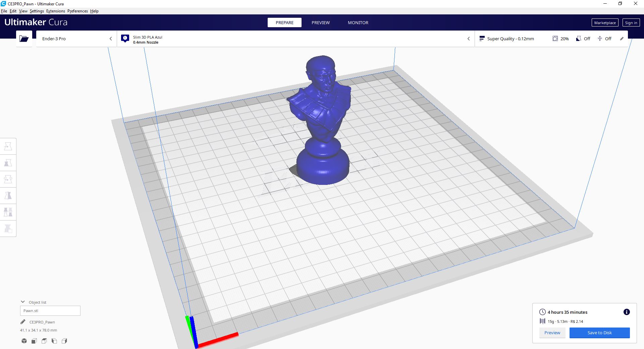Click the Save to Disk button
The height and width of the screenshot is (349, 644).
[599, 333]
